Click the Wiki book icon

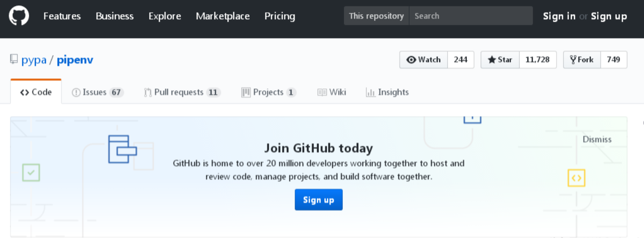pos(322,92)
